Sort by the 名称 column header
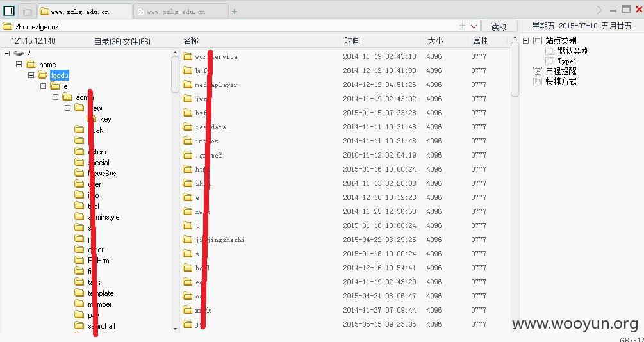The image size is (644, 342). click(190, 40)
